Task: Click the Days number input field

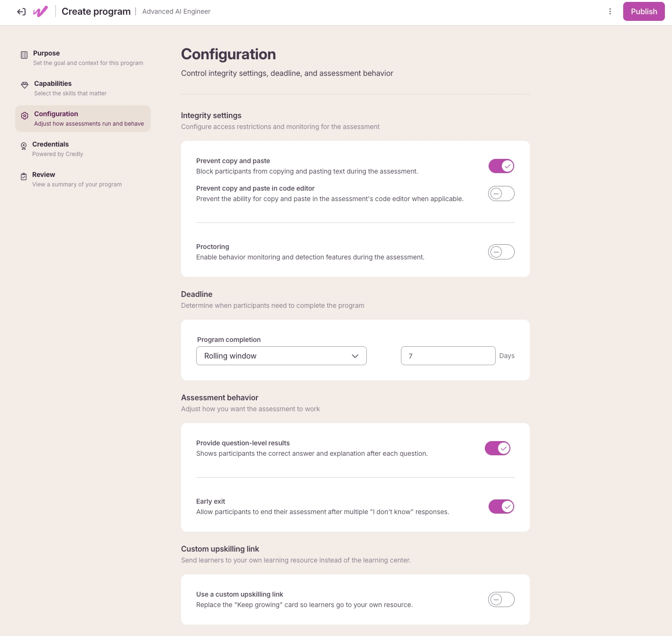Action: [448, 356]
